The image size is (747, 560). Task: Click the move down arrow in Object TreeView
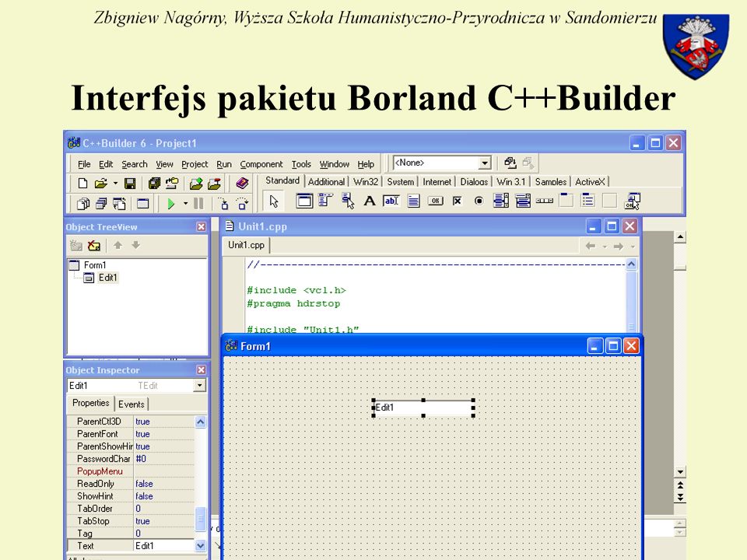pos(135,245)
